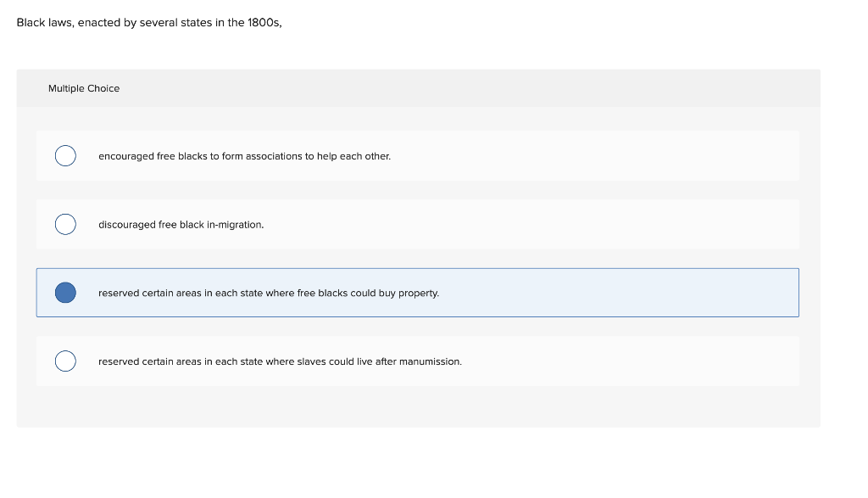
Task: Click the word "associations" in the first answer
Action: pyautogui.click(x=274, y=156)
